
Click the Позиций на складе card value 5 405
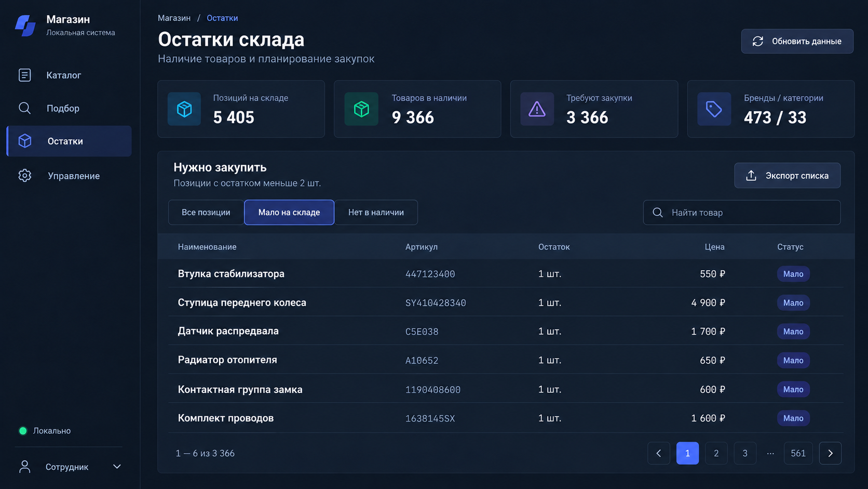click(x=234, y=117)
